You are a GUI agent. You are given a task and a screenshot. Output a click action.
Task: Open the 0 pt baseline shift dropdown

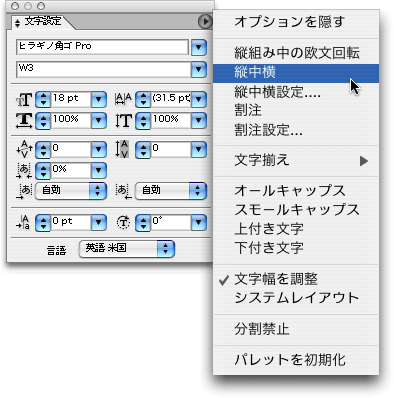99,222
